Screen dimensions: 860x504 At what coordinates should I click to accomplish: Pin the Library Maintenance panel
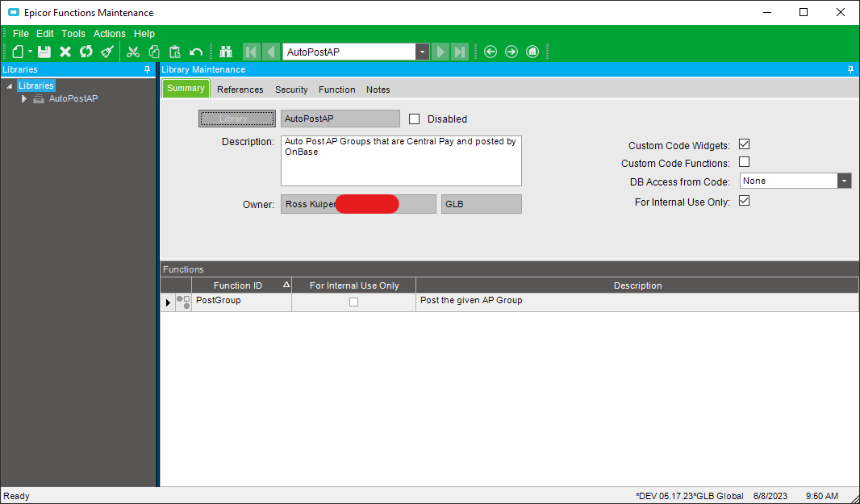[x=850, y=69]
